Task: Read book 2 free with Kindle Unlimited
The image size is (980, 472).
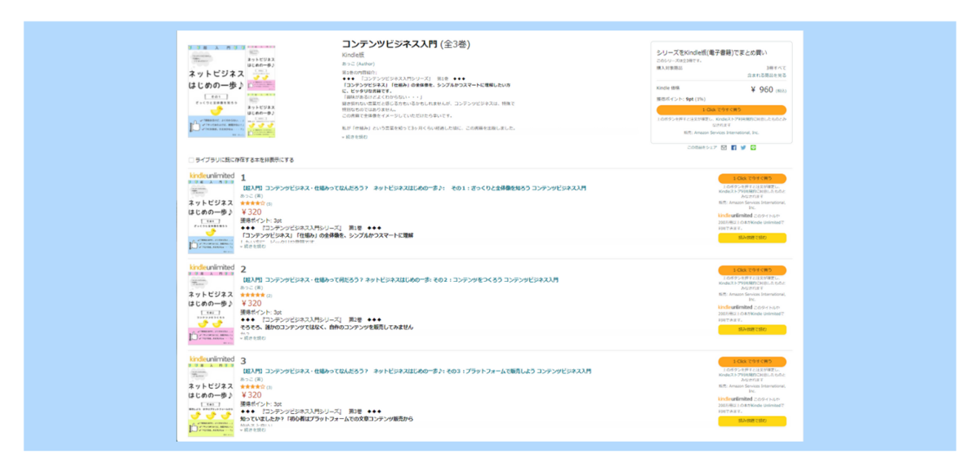Action: pyautogui.click(x=752, y=329)
